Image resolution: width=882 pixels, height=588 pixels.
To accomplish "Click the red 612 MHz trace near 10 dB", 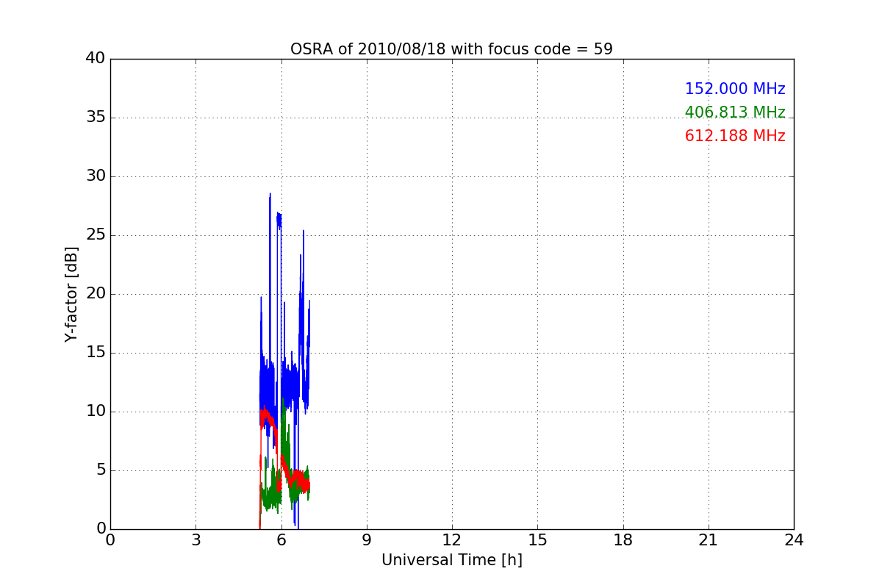I will [266, 416].
